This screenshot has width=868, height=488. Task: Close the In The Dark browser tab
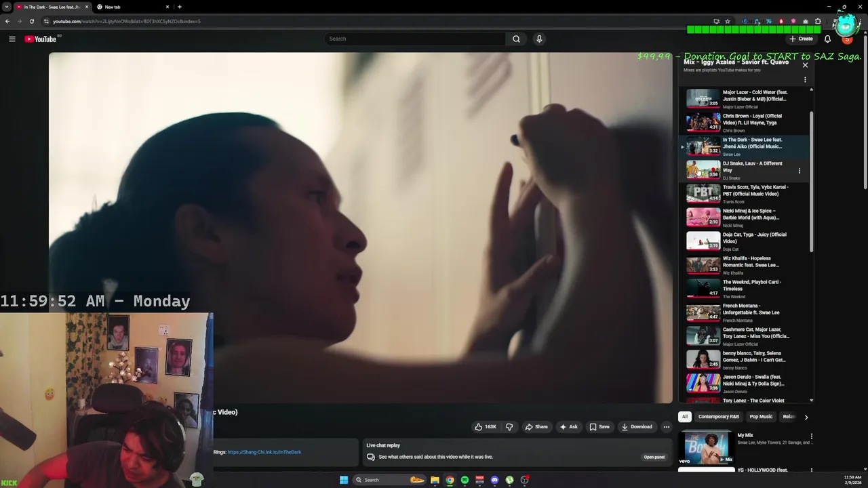(86, 7)
